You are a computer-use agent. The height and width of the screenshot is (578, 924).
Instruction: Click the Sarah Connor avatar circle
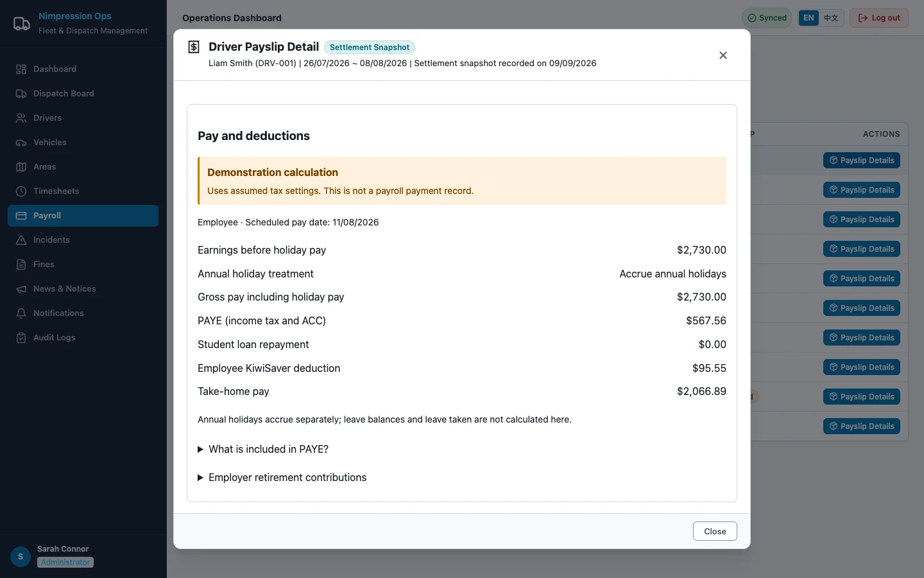(21, 557)
